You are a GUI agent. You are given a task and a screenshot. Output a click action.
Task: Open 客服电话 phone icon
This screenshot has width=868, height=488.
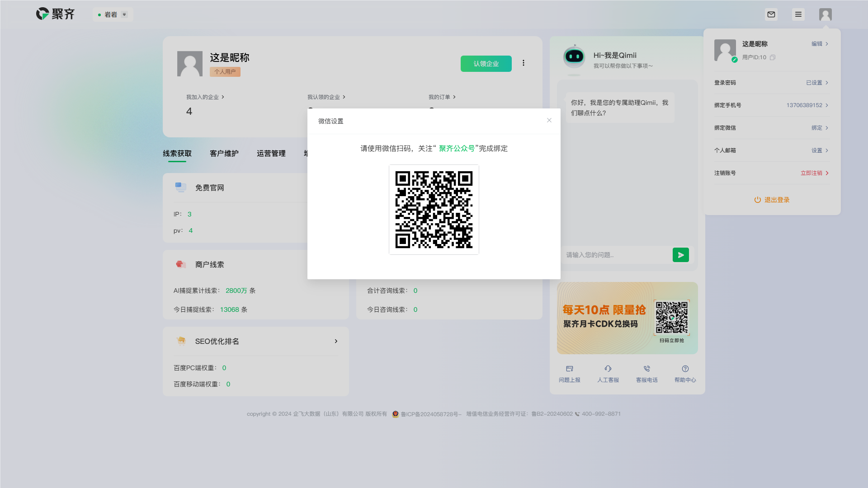(647, 369)
